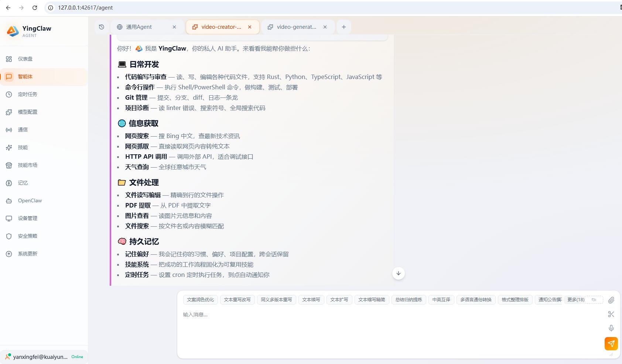Click the browser address bar URL
622x364 pixels.
[x=85, y=7]
